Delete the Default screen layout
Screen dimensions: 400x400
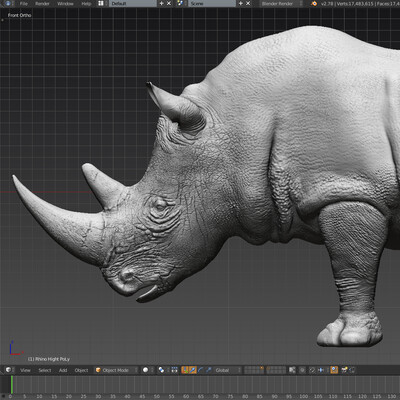pyautogui.click(x=169, y=3)
